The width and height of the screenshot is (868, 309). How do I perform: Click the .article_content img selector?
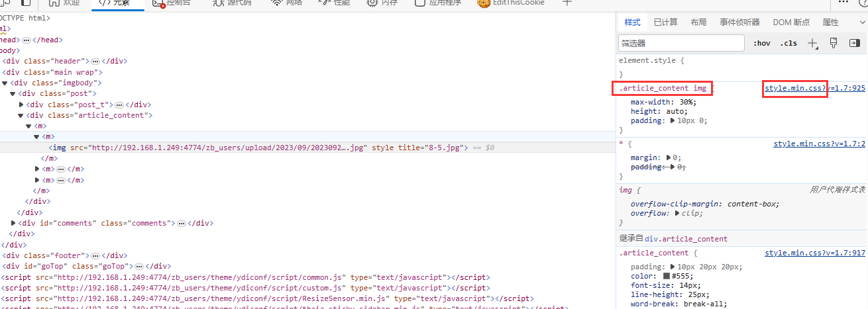pyautogui.click(x=663, y=88)
